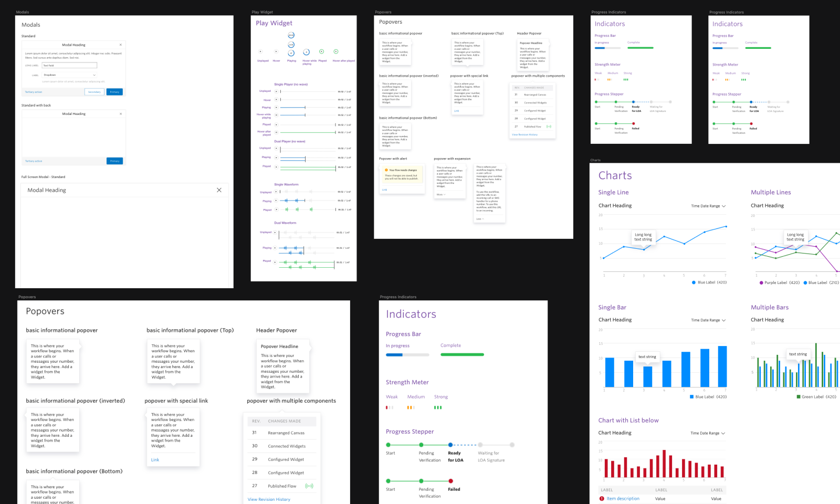Expand the More toggle in popover with expansion
Image resolution: width=840 pixels, height=504 pixels.
pos(441,195)
